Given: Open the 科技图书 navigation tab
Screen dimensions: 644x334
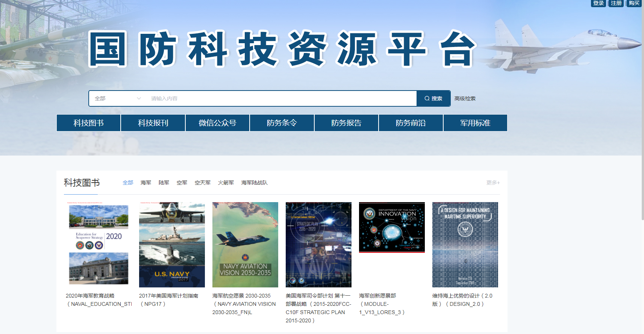Looking at the screenshot, I should 89,123.
